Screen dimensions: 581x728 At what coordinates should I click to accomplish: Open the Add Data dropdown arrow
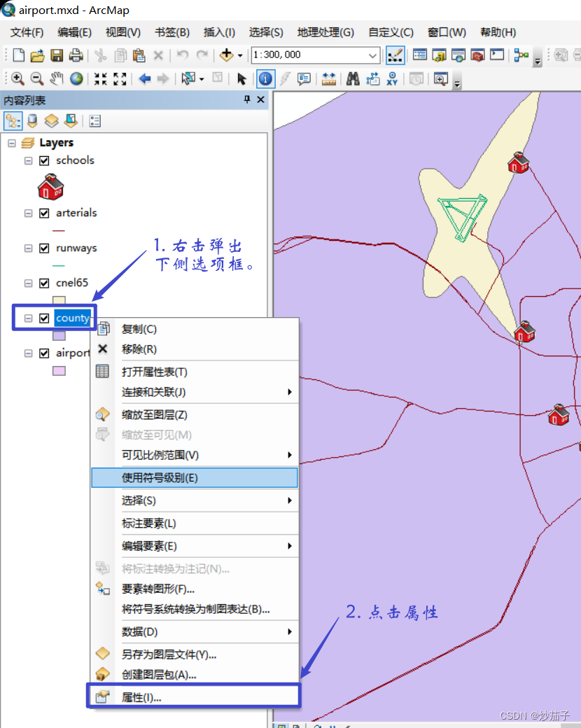(240, 55)
